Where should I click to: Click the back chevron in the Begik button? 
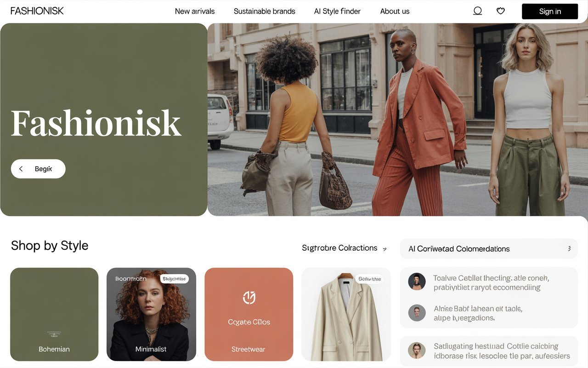tap(21, 169)
